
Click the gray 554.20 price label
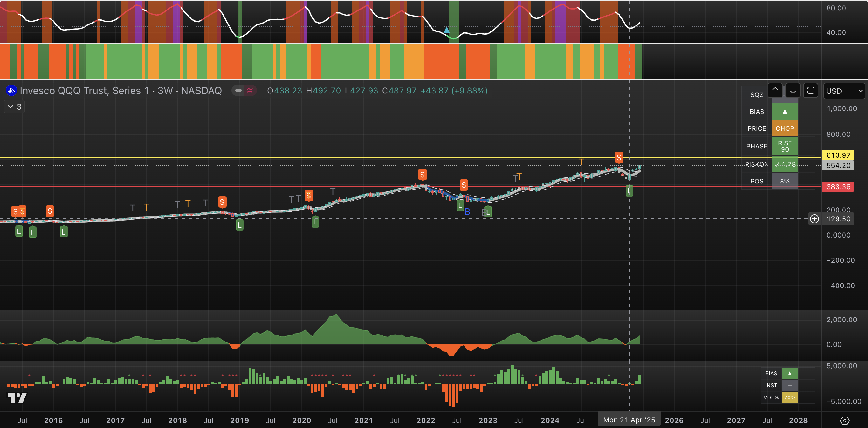click(x=838, y=165)
